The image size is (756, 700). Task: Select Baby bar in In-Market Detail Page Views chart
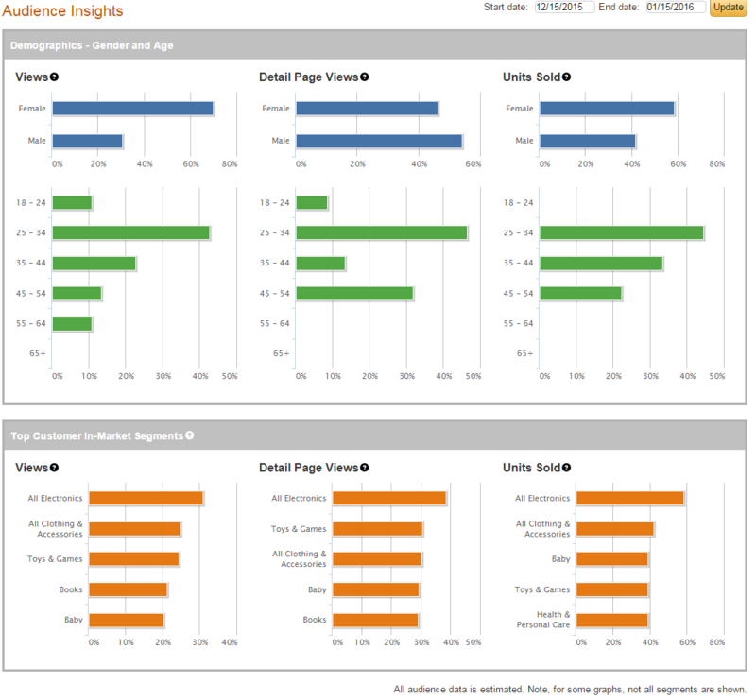coord(375,589)
